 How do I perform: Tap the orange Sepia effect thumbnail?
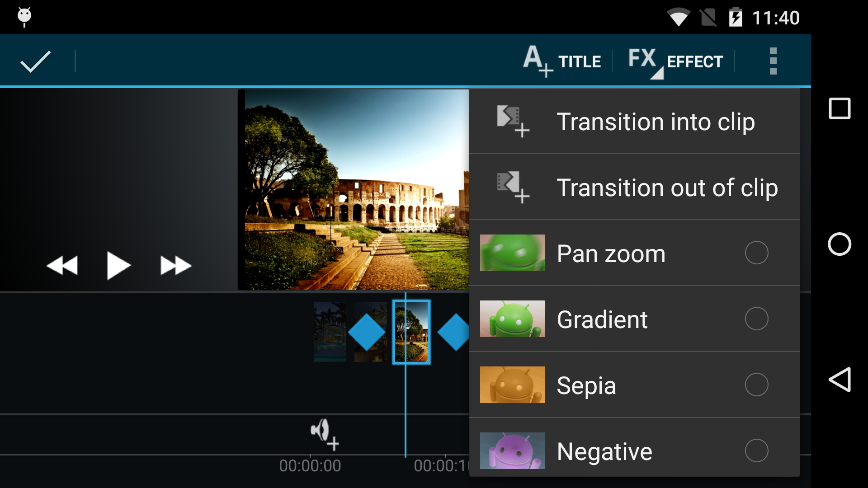(512, 385)
